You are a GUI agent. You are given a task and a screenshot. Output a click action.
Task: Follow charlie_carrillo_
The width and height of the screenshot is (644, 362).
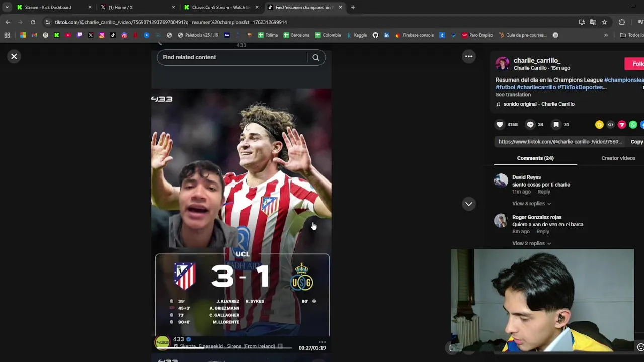pos(635,64)
